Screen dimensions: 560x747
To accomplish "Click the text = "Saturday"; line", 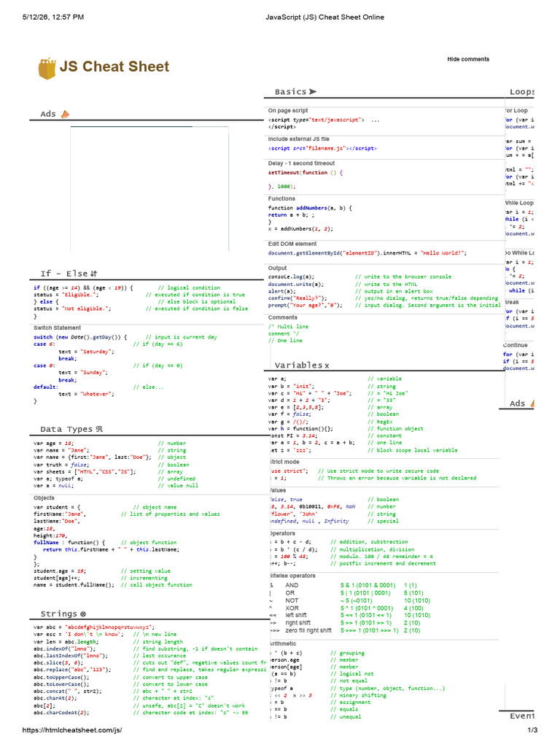I will (86, 352).
